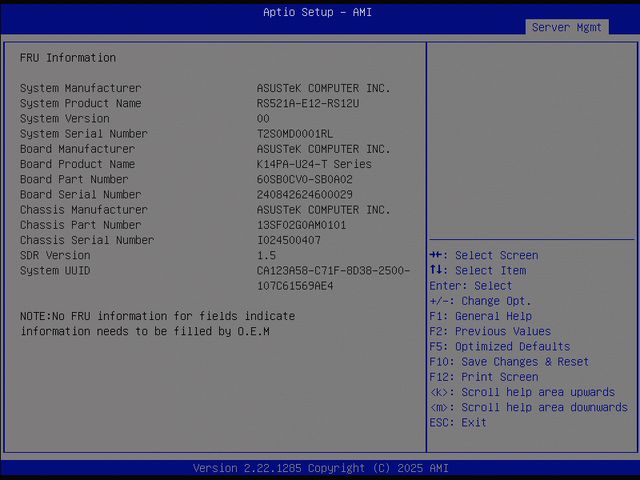Click Scroll help area downwards line
The image size is (640, 480).
point(529,407)
